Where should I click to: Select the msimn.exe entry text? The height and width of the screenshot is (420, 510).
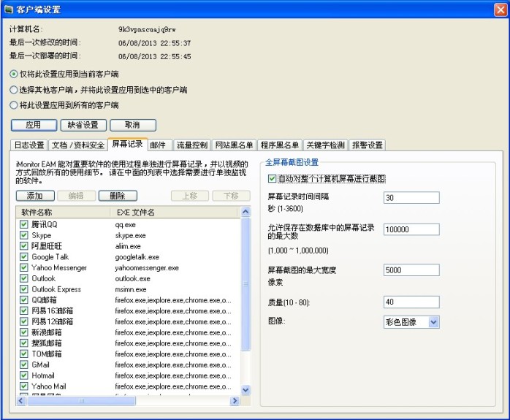(131, 289)
